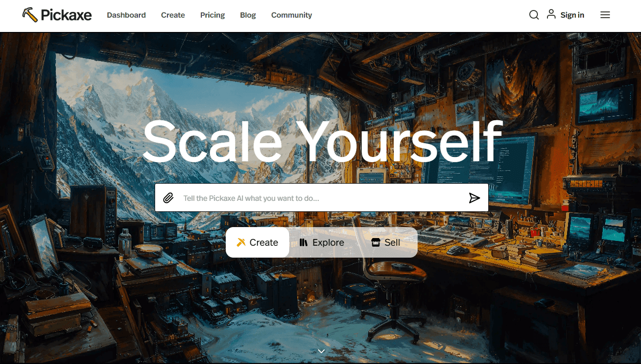
Task: Open the Dashboard navigation item
Action: pos(126,15)
